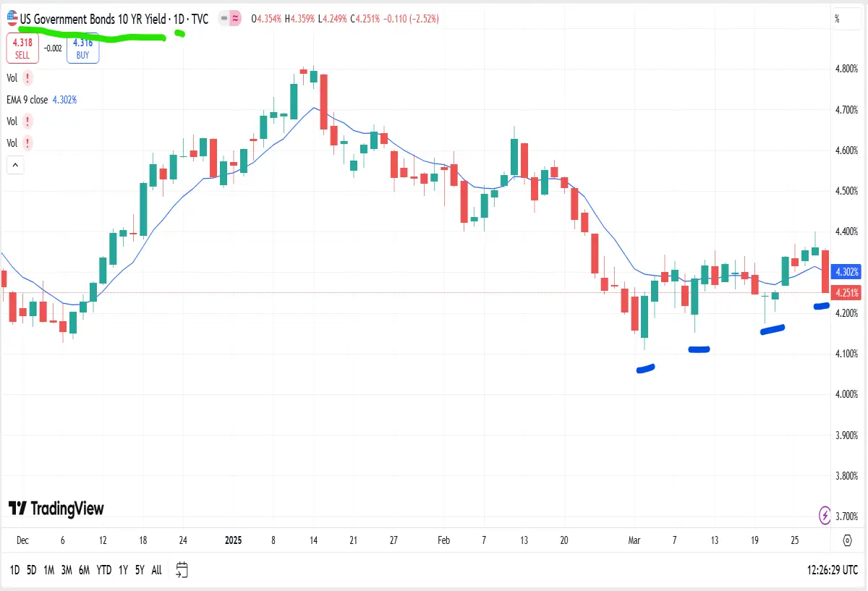Click the low value L4.249%
This screenshot has height=591, width=868.
333,20
